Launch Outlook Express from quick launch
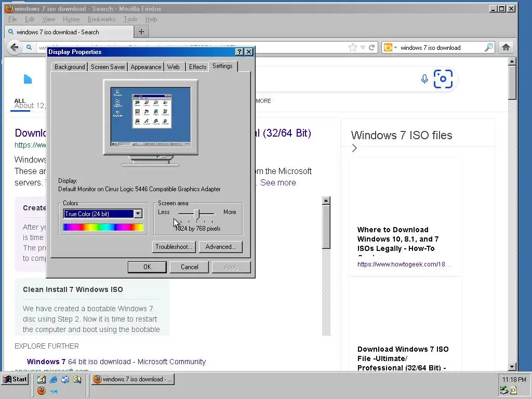The width and height of the screenshot is (532, 399). [65, 379]
